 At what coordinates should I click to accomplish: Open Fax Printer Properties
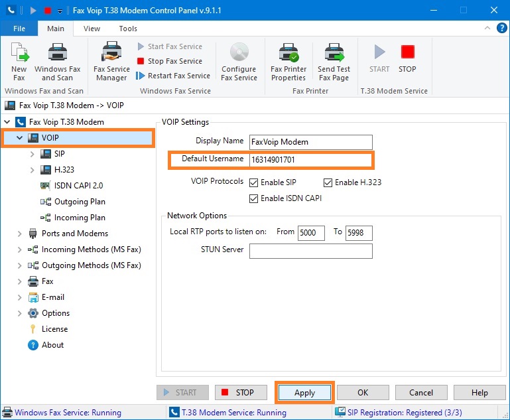coord(288,62)
